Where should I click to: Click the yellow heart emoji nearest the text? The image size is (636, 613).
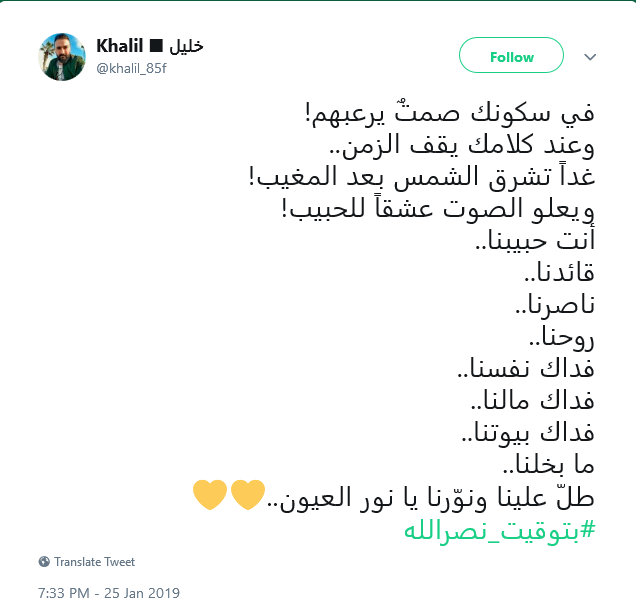pos(247,495)
